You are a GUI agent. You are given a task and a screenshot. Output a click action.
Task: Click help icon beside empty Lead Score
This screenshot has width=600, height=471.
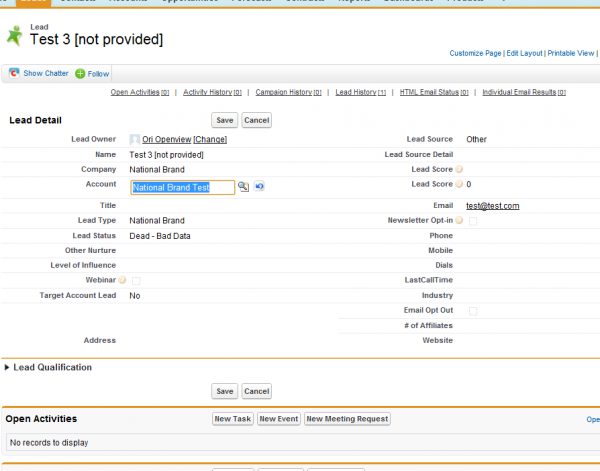pyautogui.click(x=459, y=169)
